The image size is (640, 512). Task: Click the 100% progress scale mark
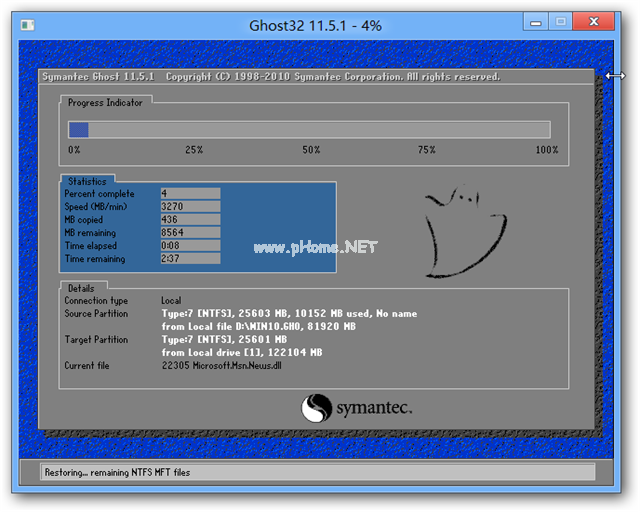[x=547, y=150]
